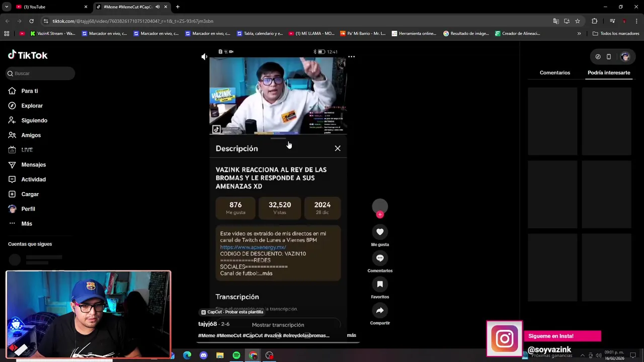This screenshot has height=362, width=644.
Task: Close the Descripción panel
Action: [x=338, y=148]
